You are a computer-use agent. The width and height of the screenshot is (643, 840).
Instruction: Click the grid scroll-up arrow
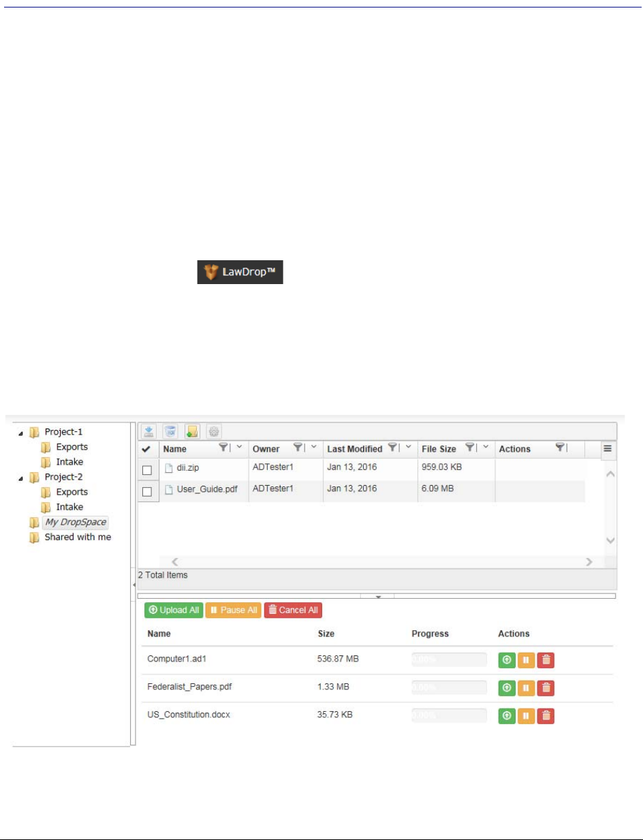(x=610, y=473)
